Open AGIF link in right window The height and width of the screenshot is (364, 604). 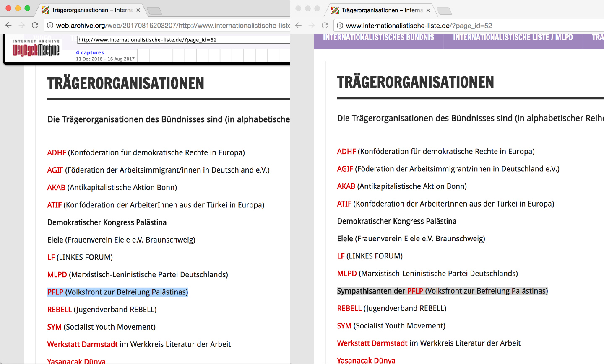[345, 169]
